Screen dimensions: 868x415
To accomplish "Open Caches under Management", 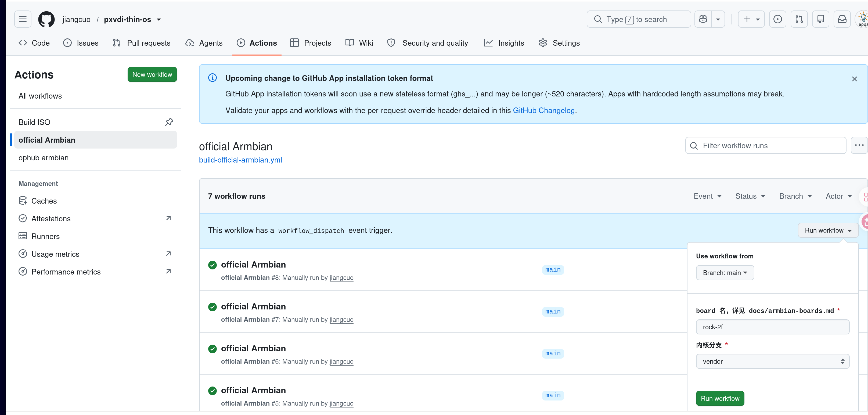I will tap(95, 201).
